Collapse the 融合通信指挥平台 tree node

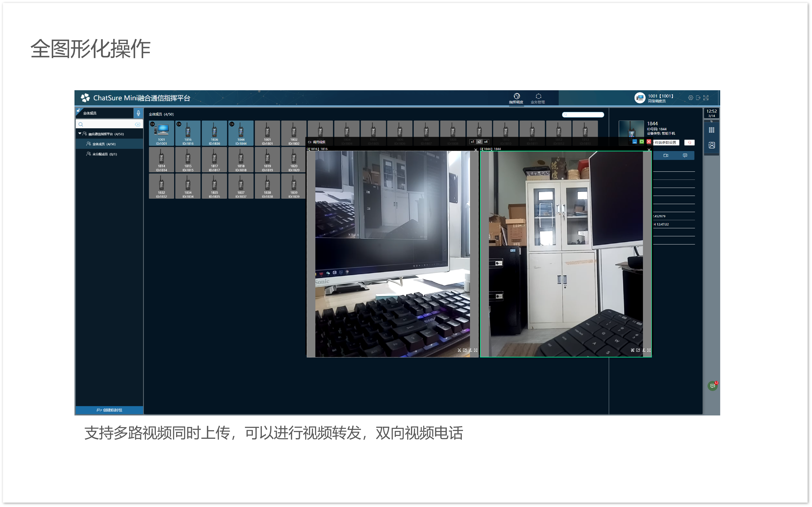pos(80,134)
